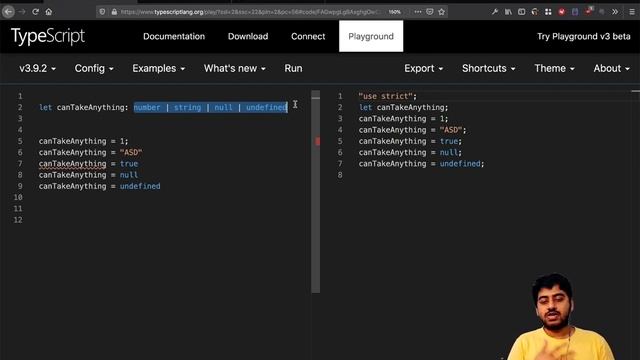Open the Theme dropdown

pyautogui.click(x=554, y=68)
